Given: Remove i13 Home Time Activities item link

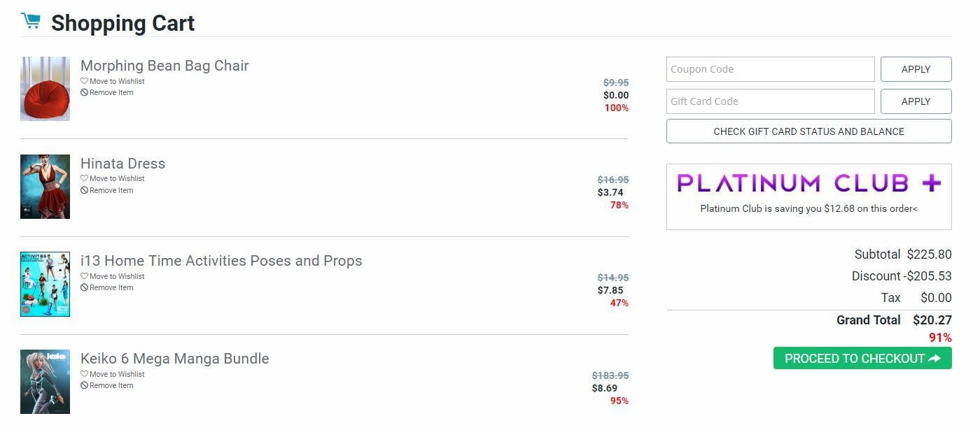Looking at the screenshot, I should pyautogui.click(x=111, y=287).
